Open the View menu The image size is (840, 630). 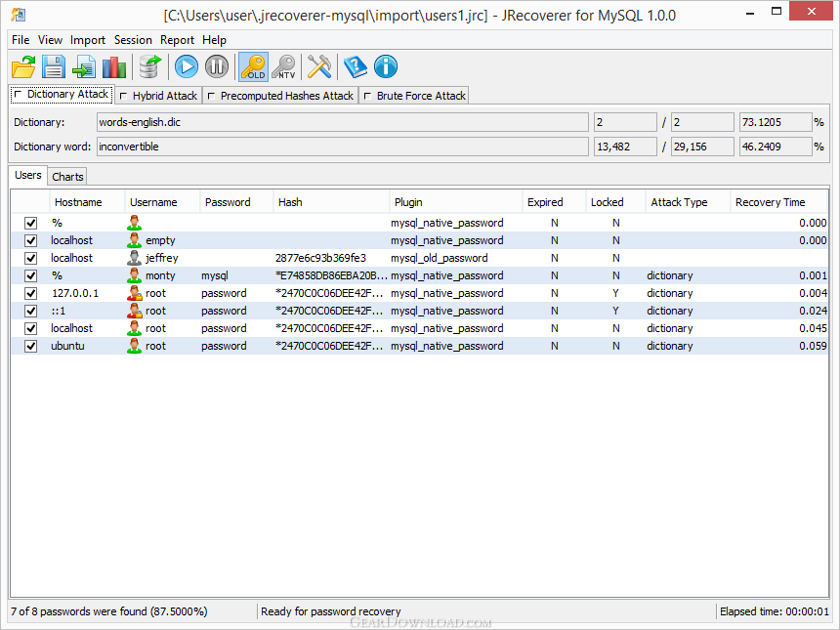(50, 40)
